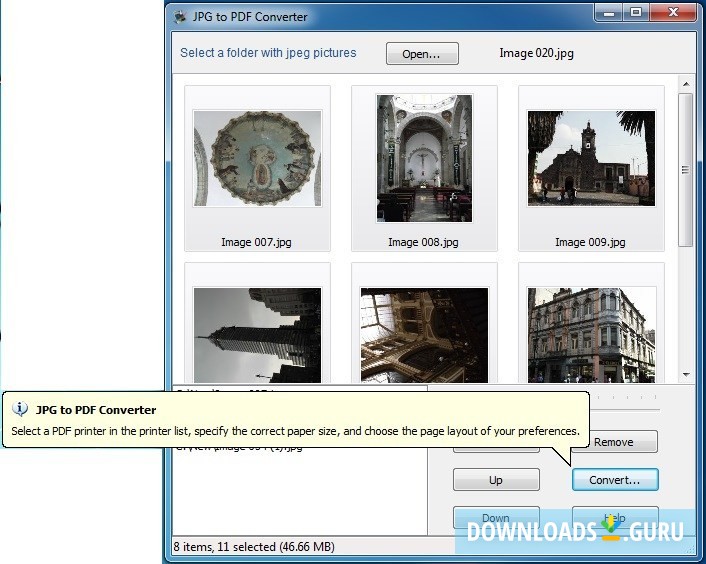Click the 'Image 009.jpg' caption text
This screenshot has width=706, height=564.
coord(590,242)
